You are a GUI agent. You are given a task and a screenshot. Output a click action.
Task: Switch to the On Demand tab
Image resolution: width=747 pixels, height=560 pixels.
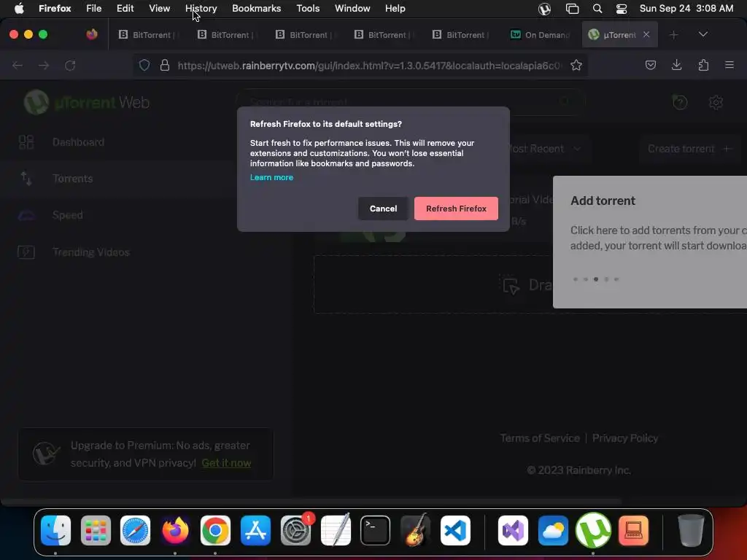point(541,35)
